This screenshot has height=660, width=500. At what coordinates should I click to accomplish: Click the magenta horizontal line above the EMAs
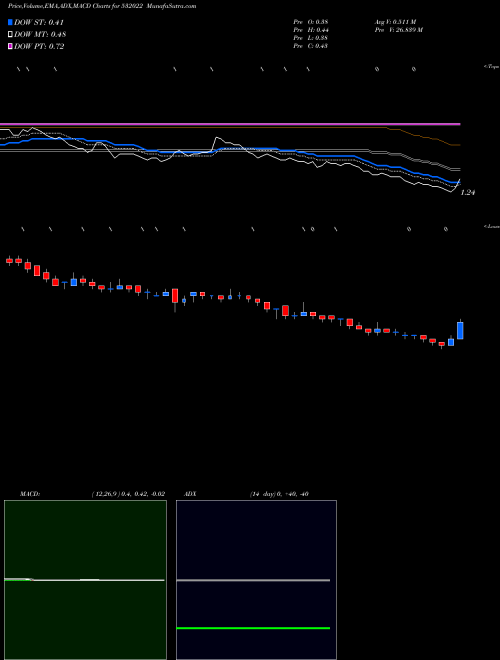230,124
